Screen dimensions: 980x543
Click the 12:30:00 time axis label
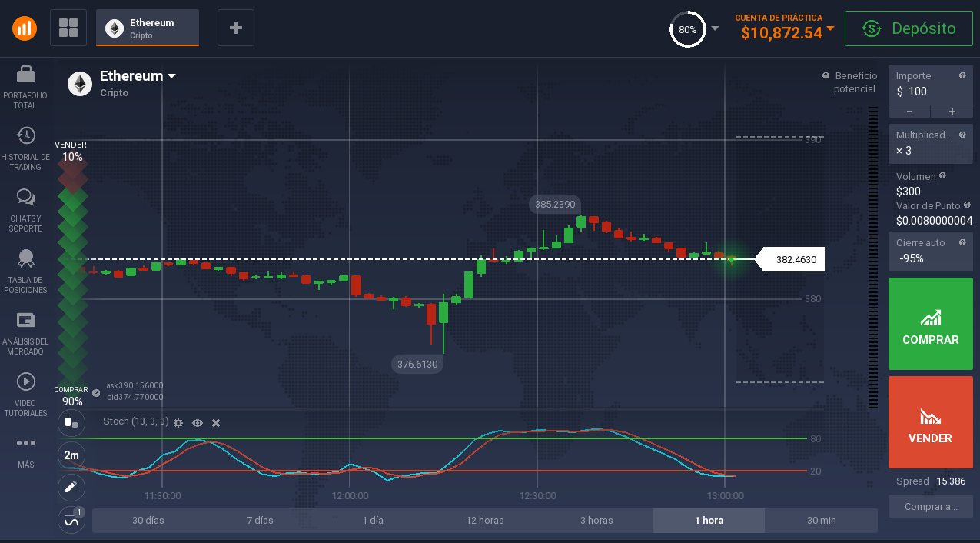coord(538,496)
